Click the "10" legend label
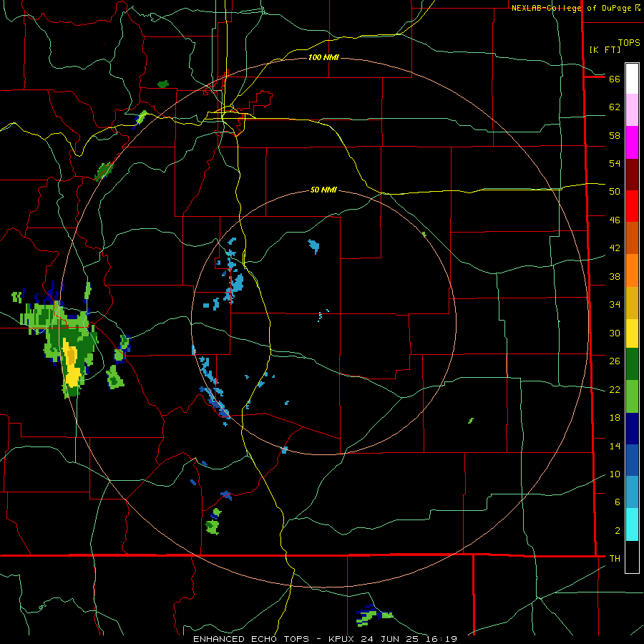644x644 pixels. tap(615, 474)
